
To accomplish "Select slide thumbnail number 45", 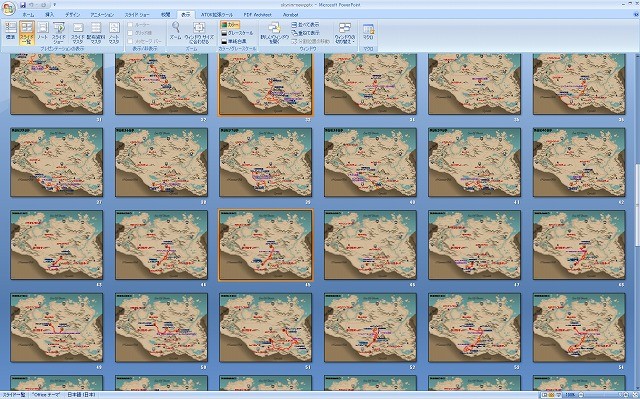I will 266,245.
